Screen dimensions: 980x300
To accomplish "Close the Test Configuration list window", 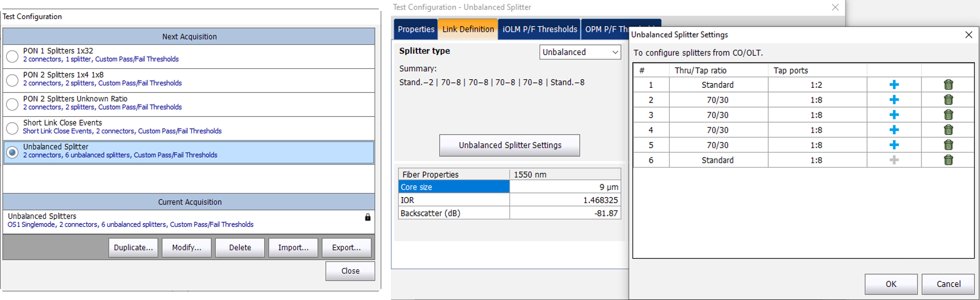I will [350, 271].
